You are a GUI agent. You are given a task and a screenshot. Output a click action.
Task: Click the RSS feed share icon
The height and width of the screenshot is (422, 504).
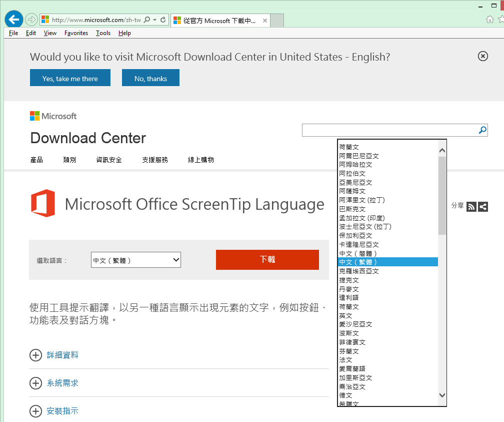[471, 207]
